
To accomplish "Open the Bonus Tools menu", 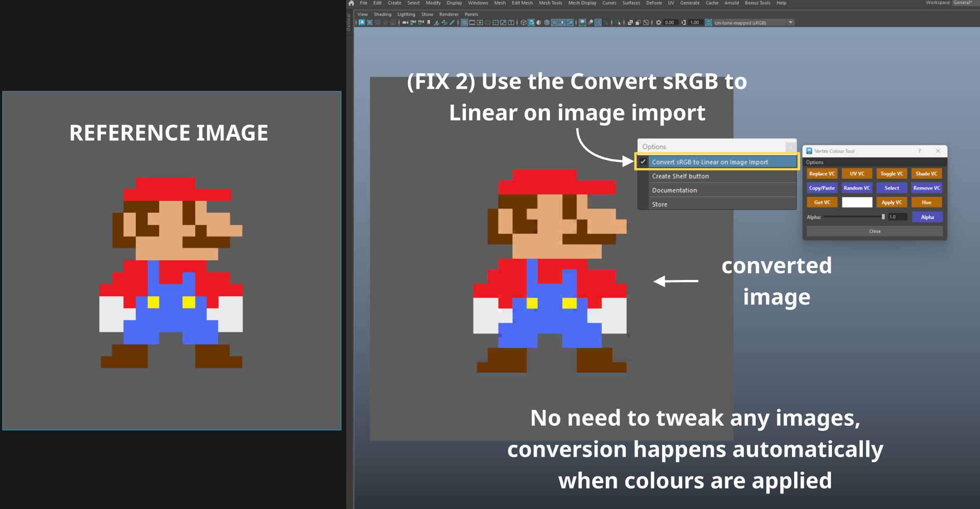I will pyautogui.click(x=758, y=3).
